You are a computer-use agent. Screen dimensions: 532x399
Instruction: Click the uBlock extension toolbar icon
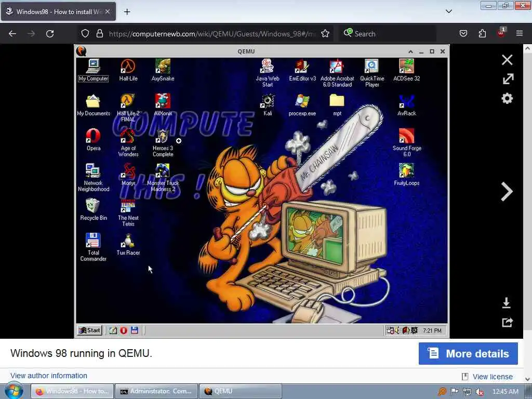click(501, 33)
